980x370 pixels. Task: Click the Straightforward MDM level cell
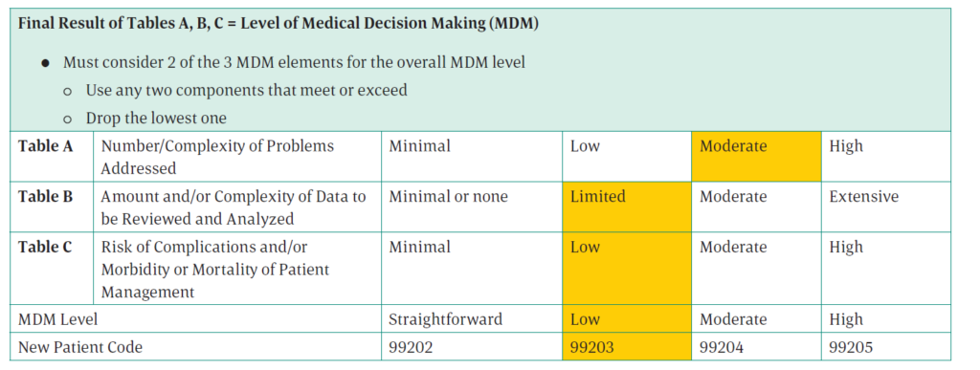pos(472,319)
